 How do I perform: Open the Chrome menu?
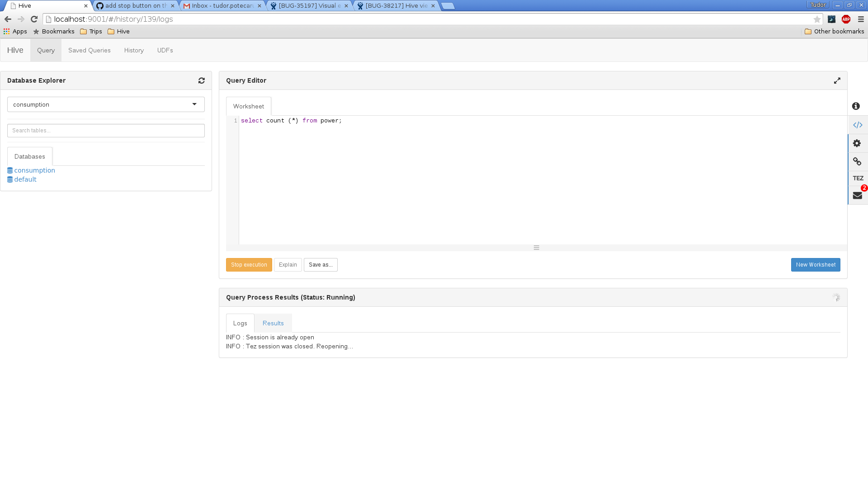tap(861, 19)
